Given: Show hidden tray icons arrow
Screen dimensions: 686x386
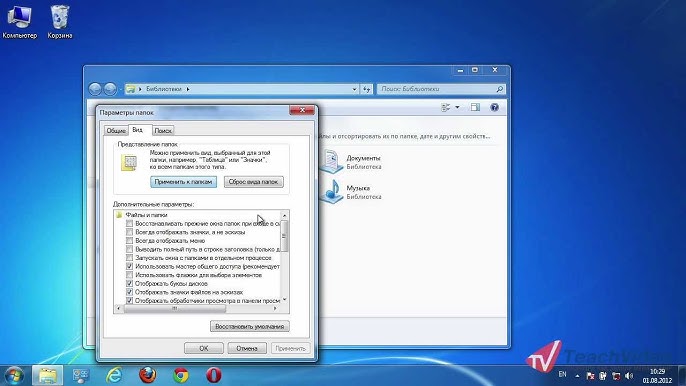Looking at the screenshot, I should (578, 376).
